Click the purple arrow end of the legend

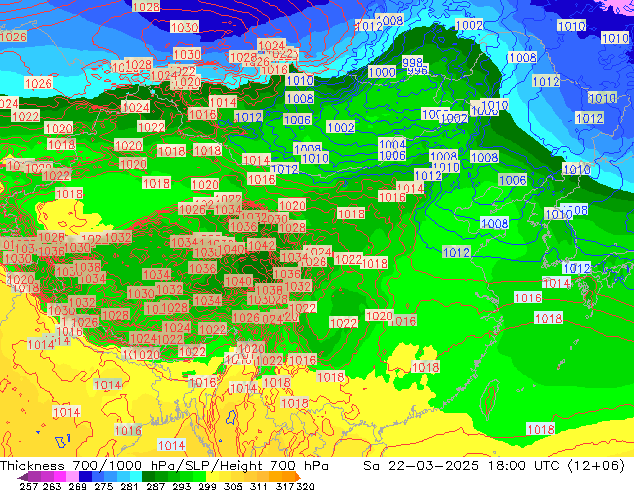tap(23, 477)
